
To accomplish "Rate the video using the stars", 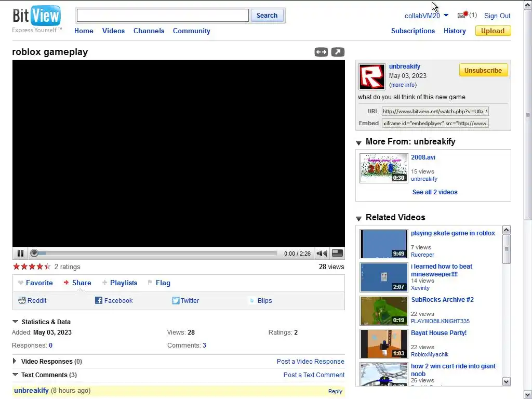I will [x=32, y=267].
